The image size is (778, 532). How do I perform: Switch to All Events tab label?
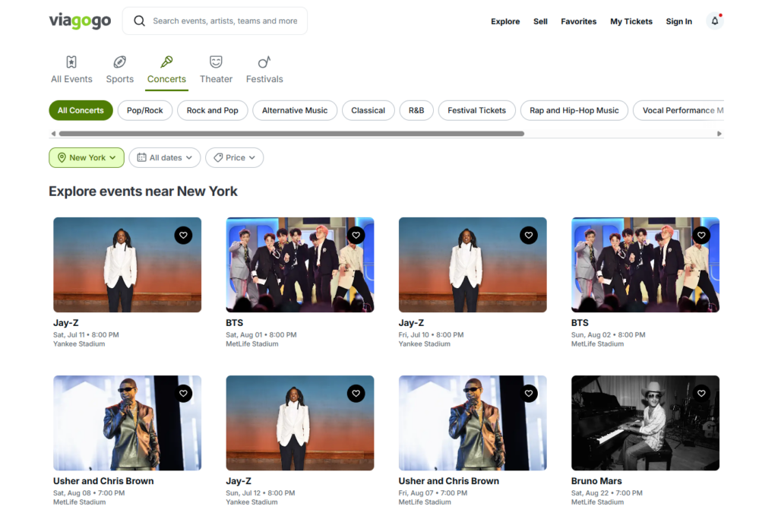pos(71,79)
